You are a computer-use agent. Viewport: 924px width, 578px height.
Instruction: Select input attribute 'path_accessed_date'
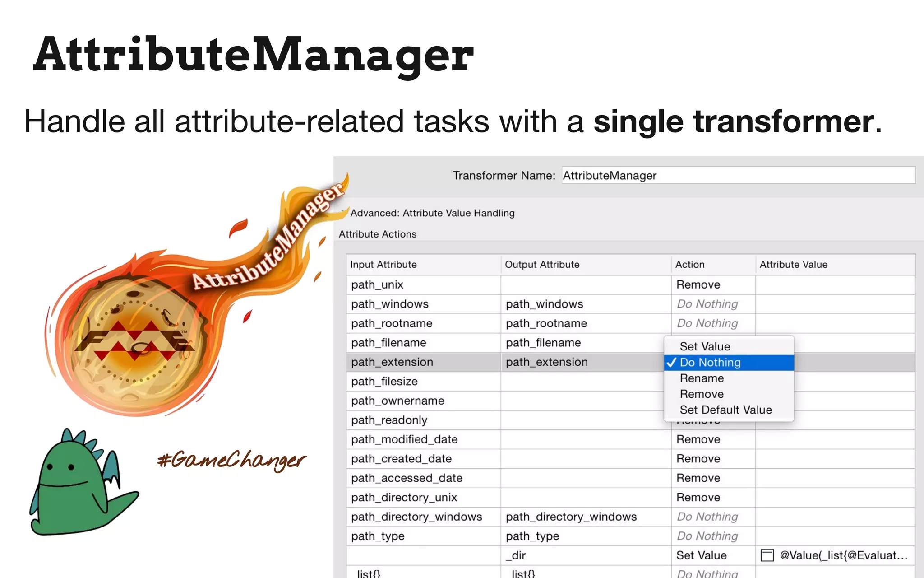coord(424,478)
